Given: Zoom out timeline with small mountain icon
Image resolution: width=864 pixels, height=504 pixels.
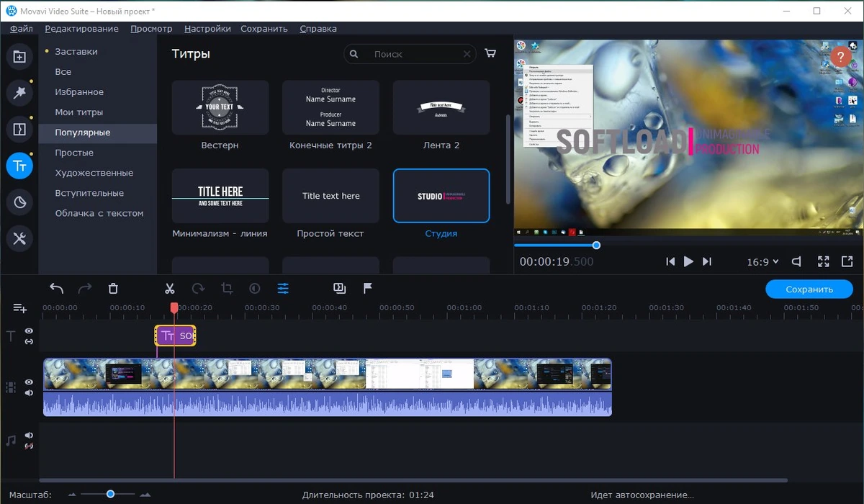Looking at the screenshot, I should coord(72,495).
